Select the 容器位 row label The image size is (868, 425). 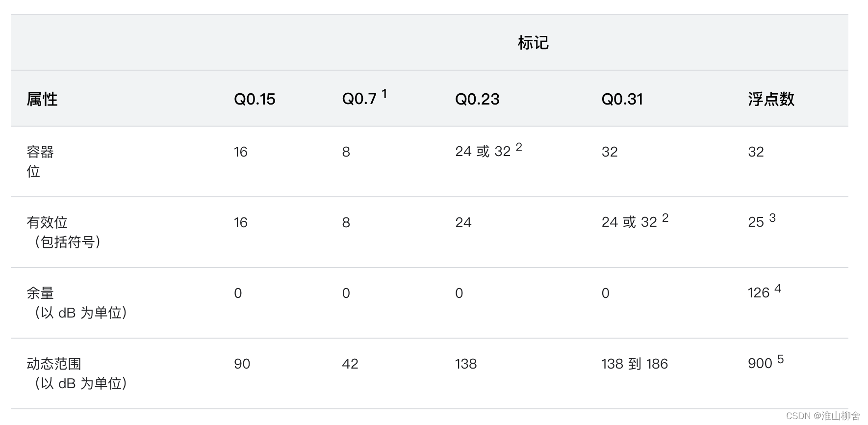pyautogui.click(x=40, y=161)
